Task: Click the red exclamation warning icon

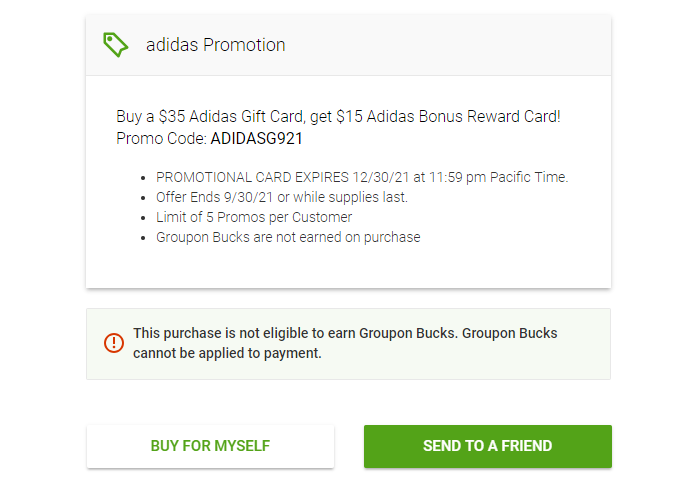Action: point(114,343)
